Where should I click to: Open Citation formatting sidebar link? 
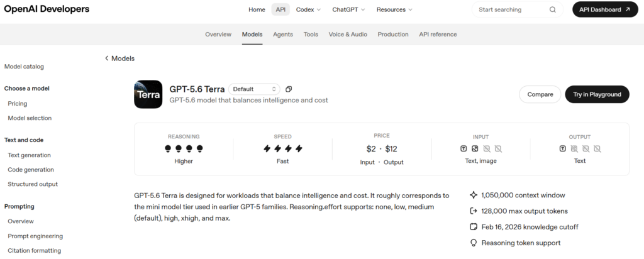point(34,250)
